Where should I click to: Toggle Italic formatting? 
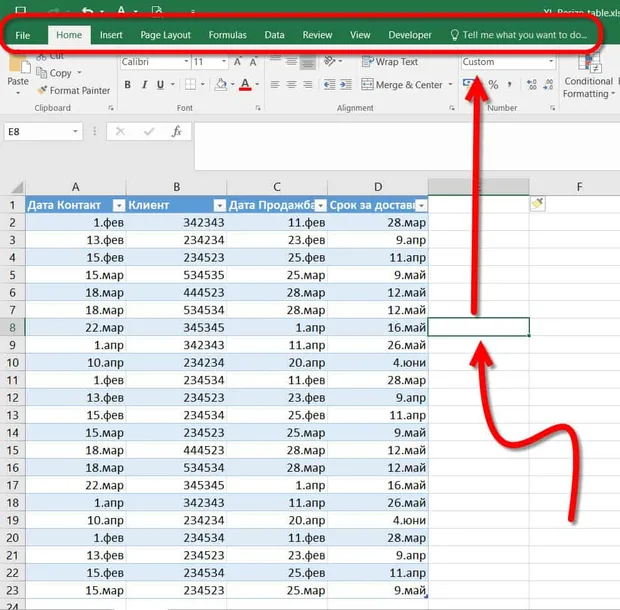[144, 85]
